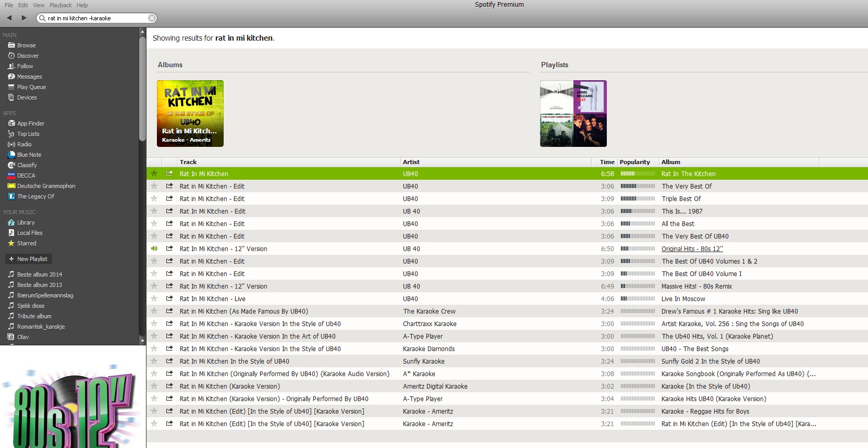Star the Chartraxx Karaoke track
Screen dimensions: 868x448
[x=154, y=323]
